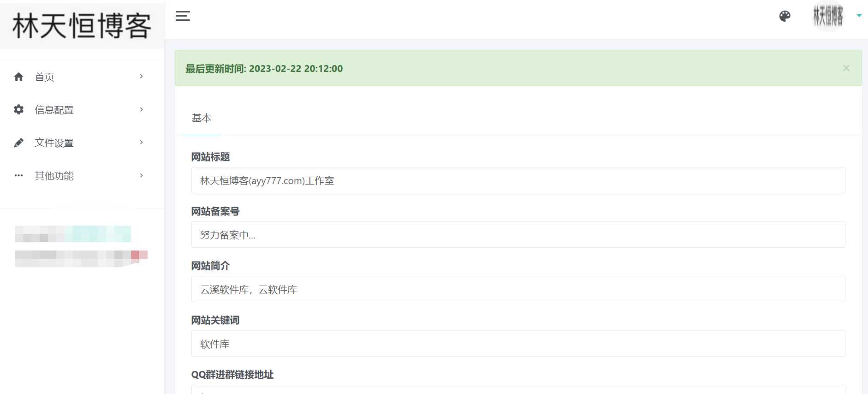
Task: Click the user avatar in the top bar
Action: (x=828, y=16)
